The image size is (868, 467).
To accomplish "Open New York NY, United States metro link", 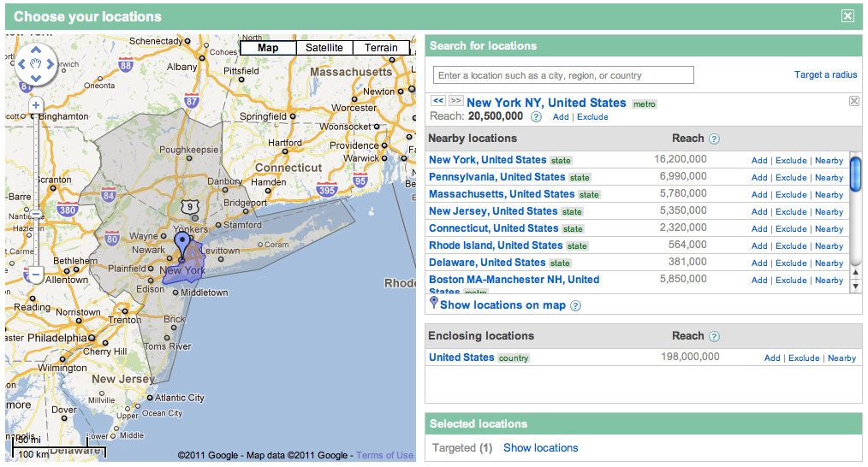I will pos(546,103).
